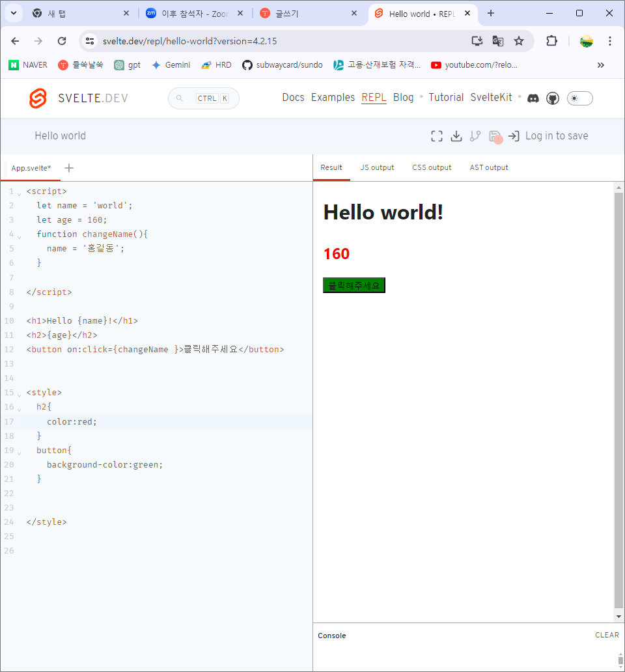This screenshot has height=672, width=625.
Task: Click the red 160 heading in result
Action: pos(337,254)
